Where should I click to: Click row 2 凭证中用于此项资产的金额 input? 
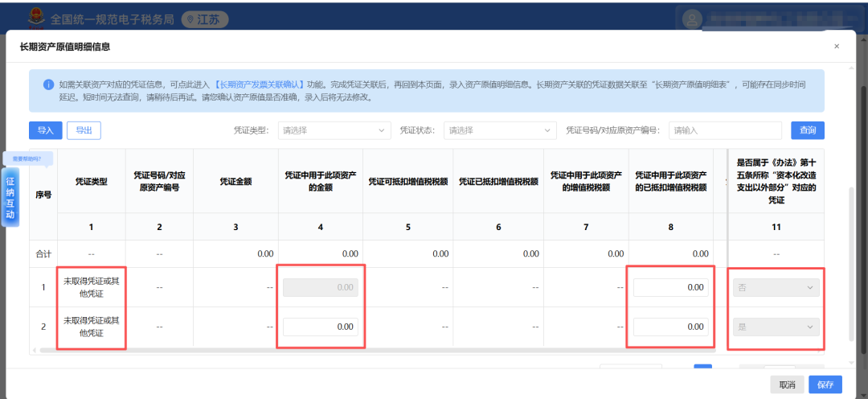(x=321, y=327)
